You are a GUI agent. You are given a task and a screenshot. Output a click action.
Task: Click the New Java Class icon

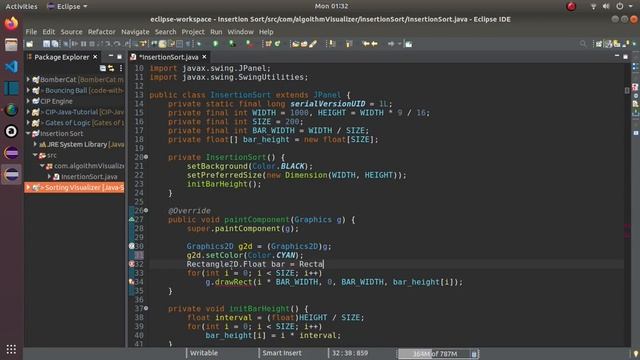pyautogui.click(x=278, y=44)
